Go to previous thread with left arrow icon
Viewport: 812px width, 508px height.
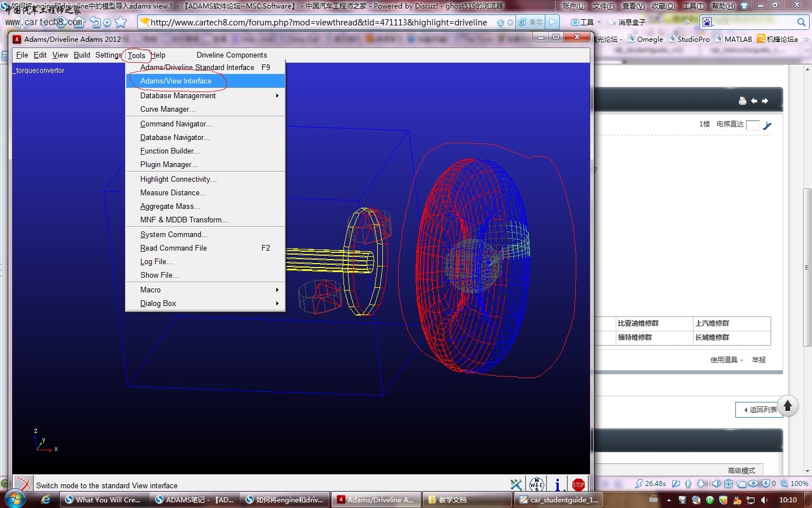(754, 101)
